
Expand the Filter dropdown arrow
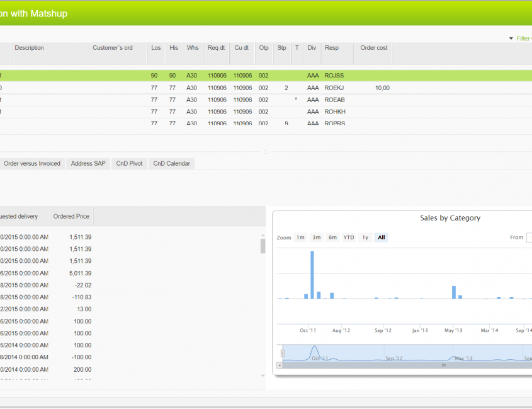pos(511,38)
